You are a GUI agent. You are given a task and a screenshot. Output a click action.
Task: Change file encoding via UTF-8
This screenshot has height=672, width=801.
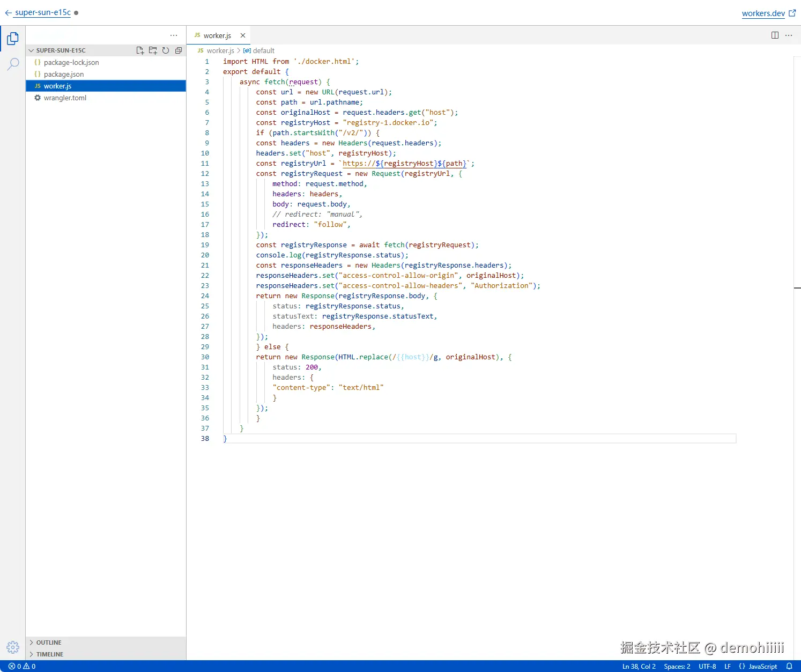[707, 666]
